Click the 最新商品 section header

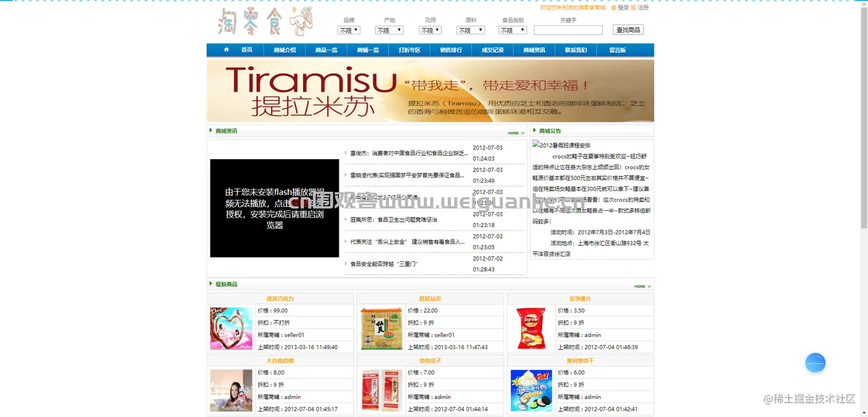pyautogui.click(x=226, y=284)
